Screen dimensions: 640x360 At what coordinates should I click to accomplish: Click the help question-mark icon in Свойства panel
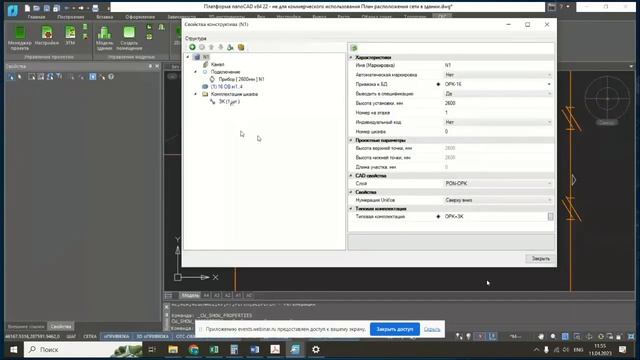pos(111,77)
